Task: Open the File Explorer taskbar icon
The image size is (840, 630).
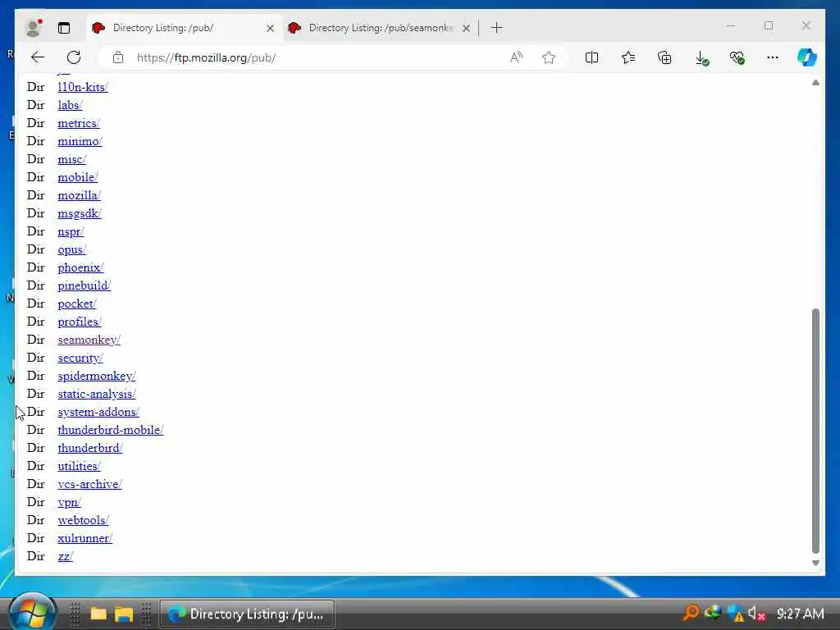Action: point(123,614)
